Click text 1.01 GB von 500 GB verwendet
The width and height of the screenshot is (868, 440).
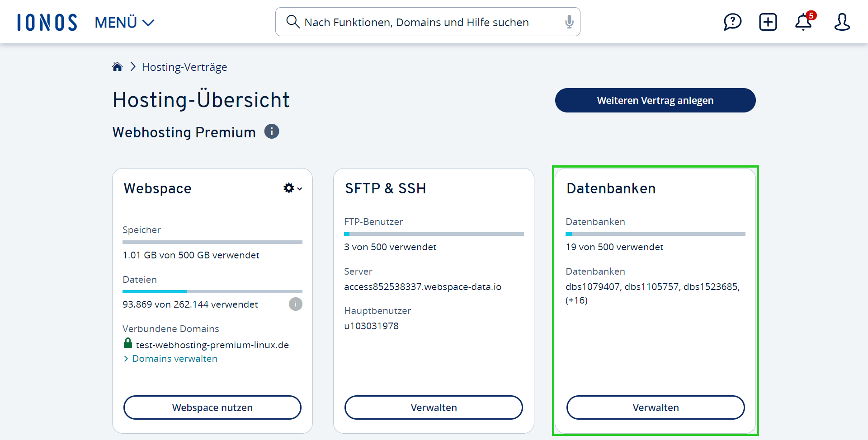point(191,255)
